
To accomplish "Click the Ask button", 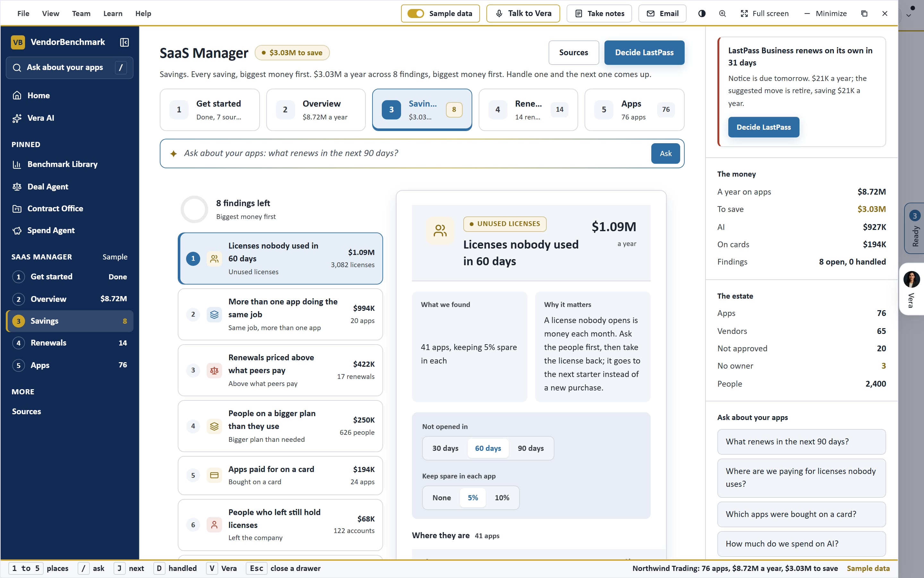I will point(665,153).
